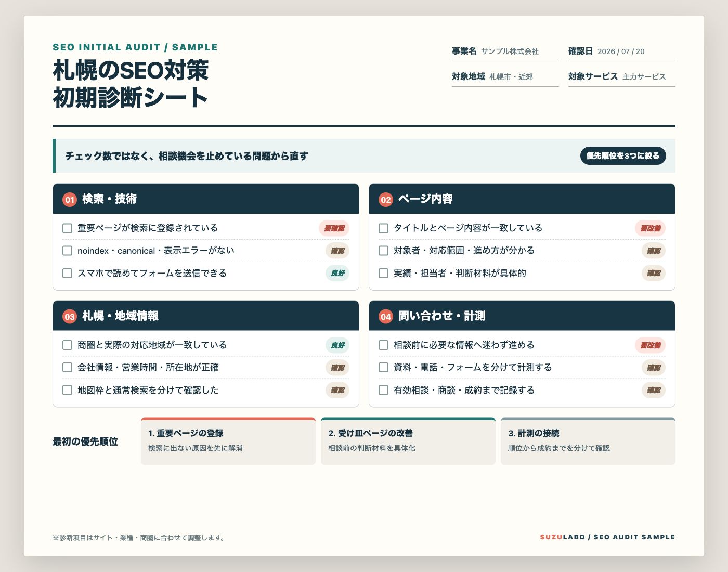The height and width of the screenshot is (572, 728).
Task: Click the title 札幌のSEO対策 初期診断シート
Action: pyautogui.click(x=131, y=84)
